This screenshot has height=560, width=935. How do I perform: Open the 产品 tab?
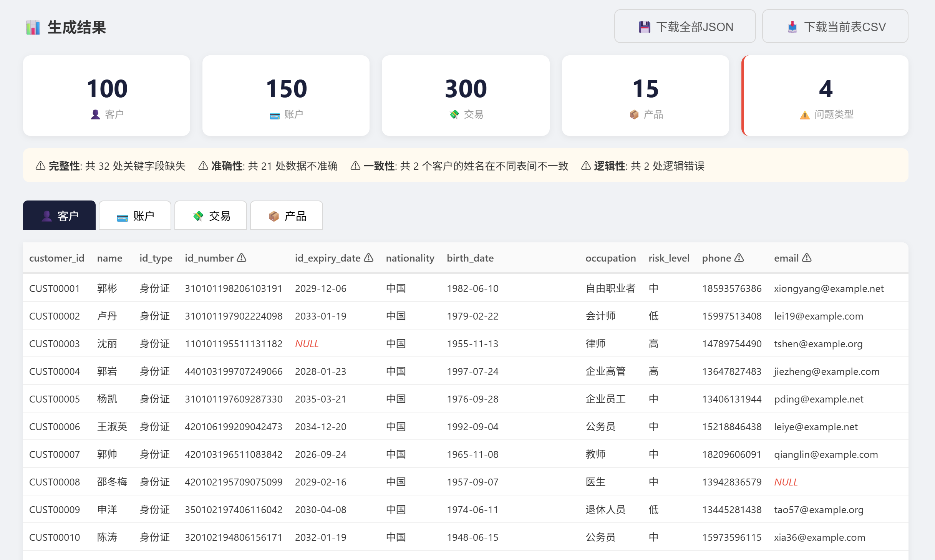point(287,215)
